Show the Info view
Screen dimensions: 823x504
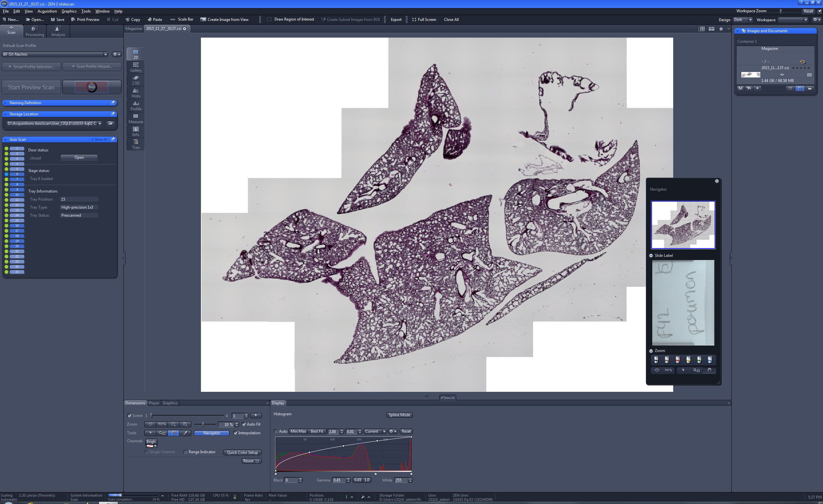click(x=136, y=131)
